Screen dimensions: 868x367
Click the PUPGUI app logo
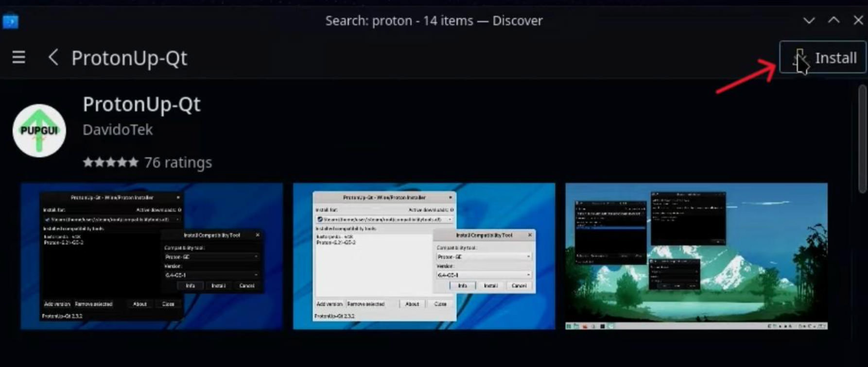click(39, 131)
